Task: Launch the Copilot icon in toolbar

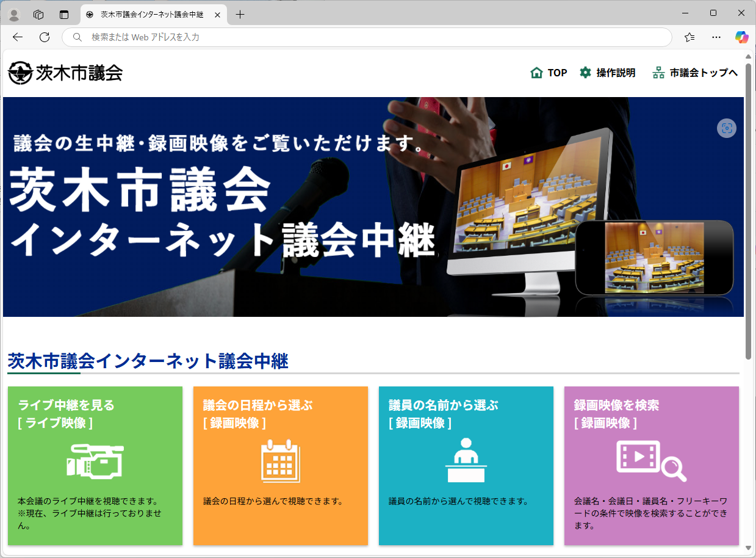Action: [x=741, y=37]
